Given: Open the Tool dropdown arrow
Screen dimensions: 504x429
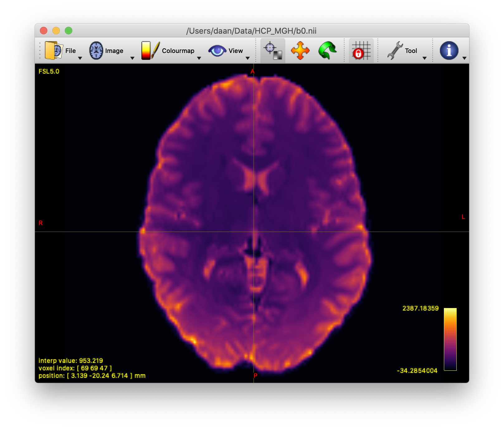Looking at the screenshot, I should coord(425,58).
